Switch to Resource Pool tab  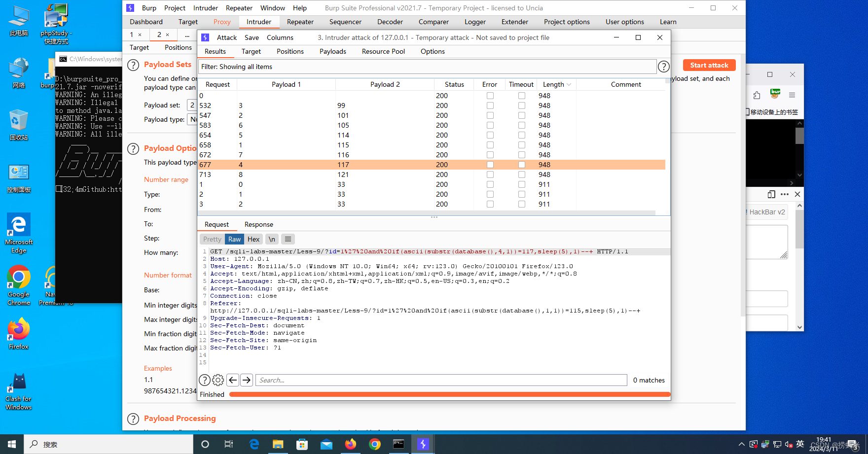tap(383, 51)
